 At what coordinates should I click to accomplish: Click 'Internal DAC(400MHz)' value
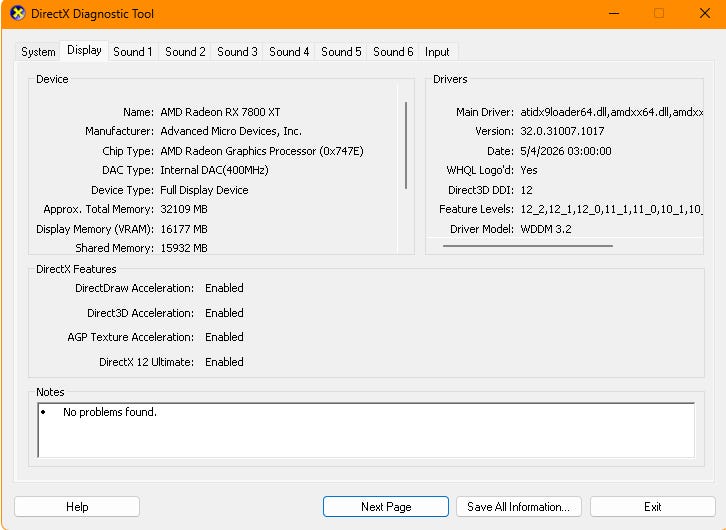click(x=214, y=170)
